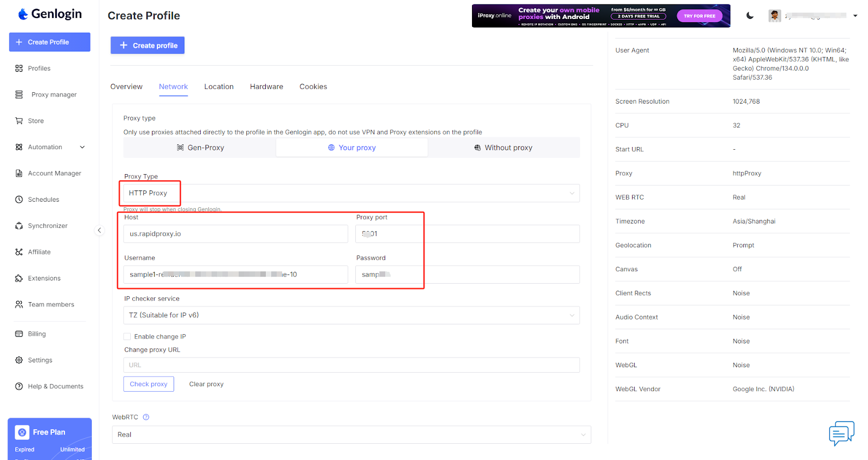Click the WebRTC help question-mark icon
This screenshot has width=868, height=460.
pyautogui.click(x=146, y=417)
